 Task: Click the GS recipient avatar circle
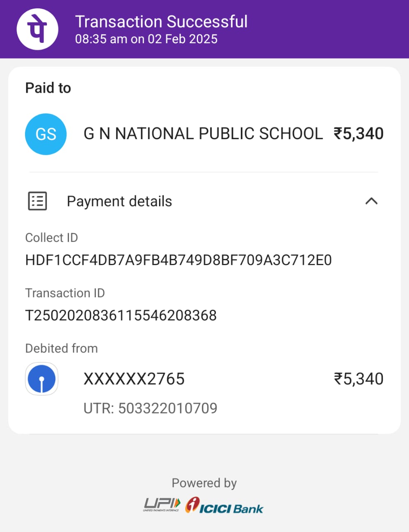[x=46, y=134]
